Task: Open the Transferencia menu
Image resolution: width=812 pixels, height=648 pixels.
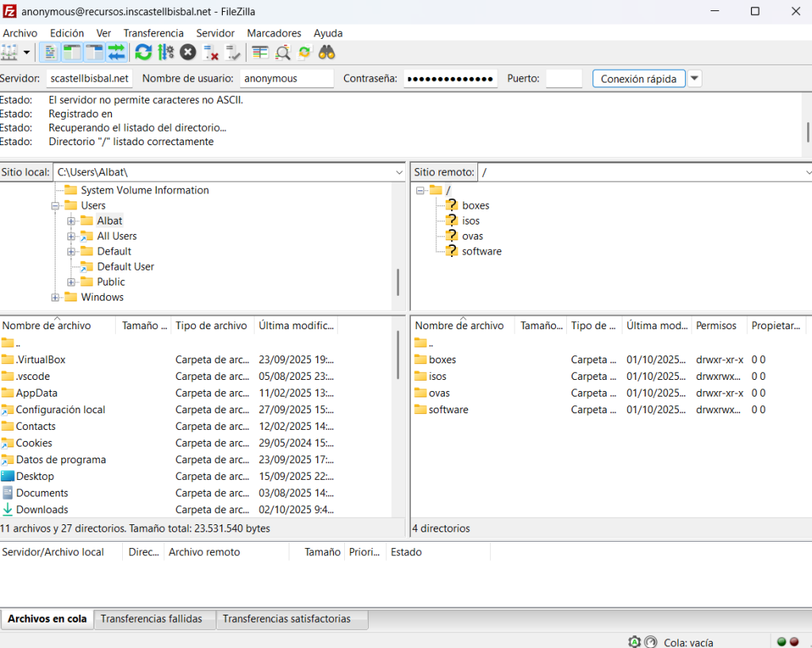Action: click(x=153, y=33)
